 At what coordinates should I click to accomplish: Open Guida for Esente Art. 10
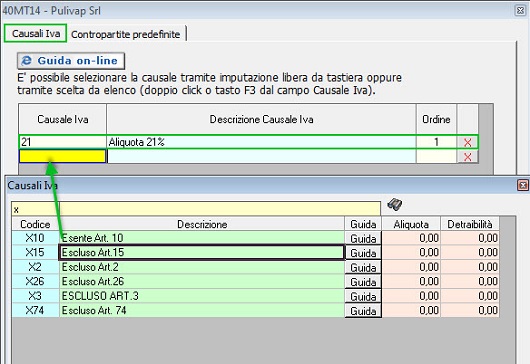click(x=363, y=238)
